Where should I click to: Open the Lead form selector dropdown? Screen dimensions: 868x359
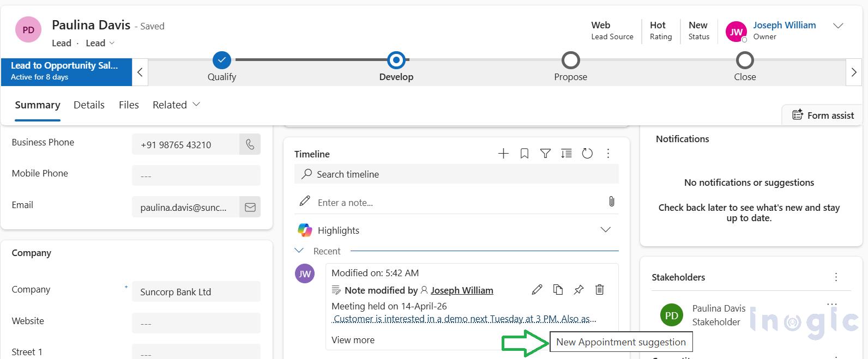click(x=100, y=43)
